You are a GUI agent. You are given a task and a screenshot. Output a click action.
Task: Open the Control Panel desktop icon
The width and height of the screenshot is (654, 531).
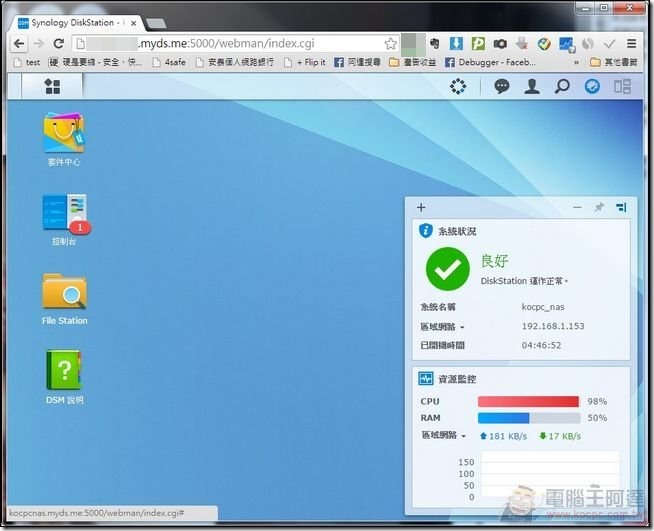point(64,214)
